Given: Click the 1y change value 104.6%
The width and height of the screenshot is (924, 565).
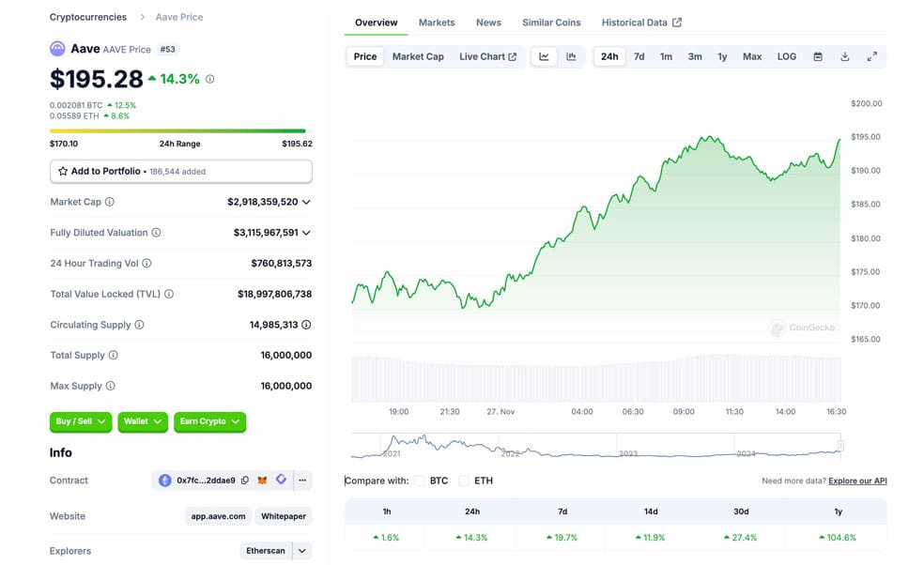Looking at the screenshot, I should [x=838, y=538].
